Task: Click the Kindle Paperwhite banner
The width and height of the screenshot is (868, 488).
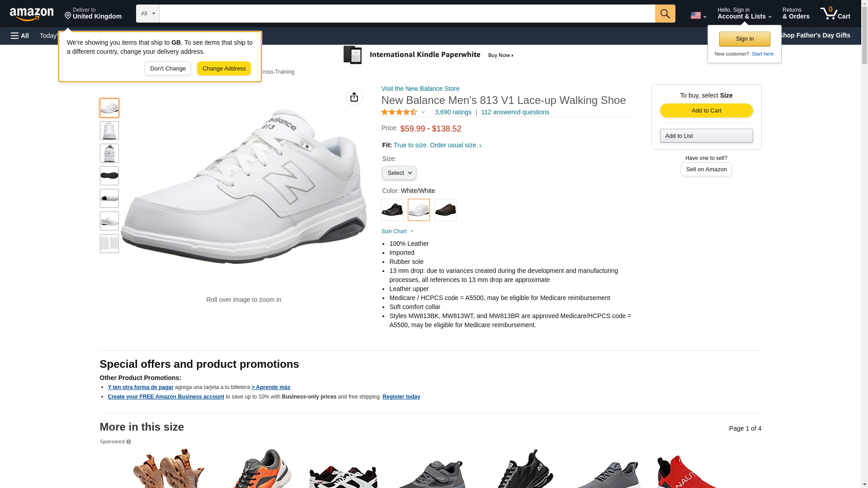Action: click(429, 55)
